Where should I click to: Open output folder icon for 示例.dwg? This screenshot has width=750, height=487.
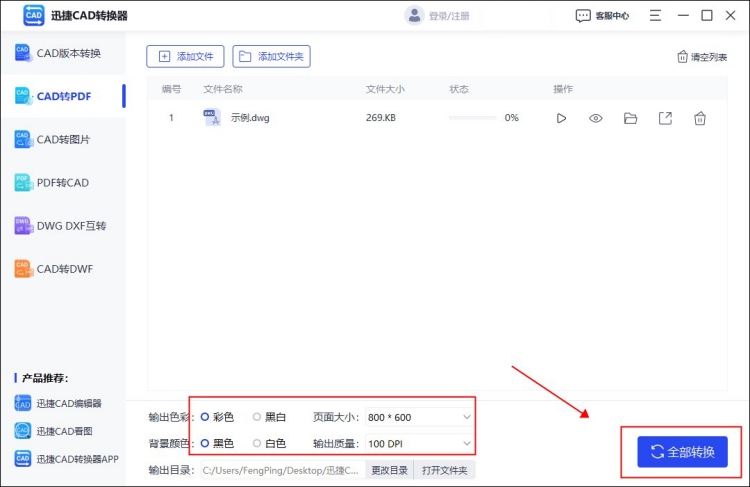630,118
